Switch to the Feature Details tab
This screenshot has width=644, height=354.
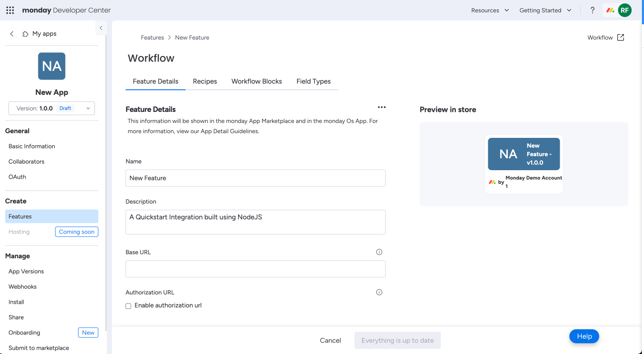[155, 81]
